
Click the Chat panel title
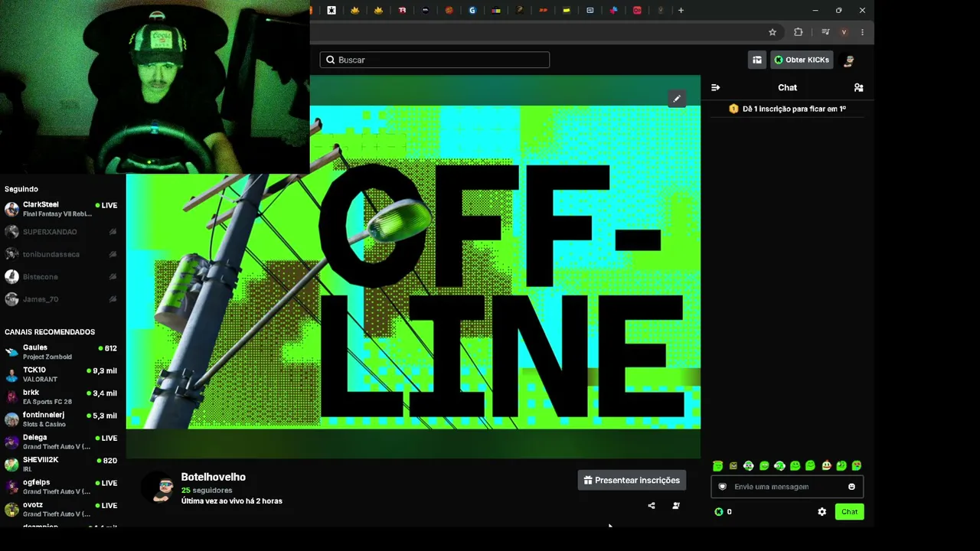click(787, 87)
